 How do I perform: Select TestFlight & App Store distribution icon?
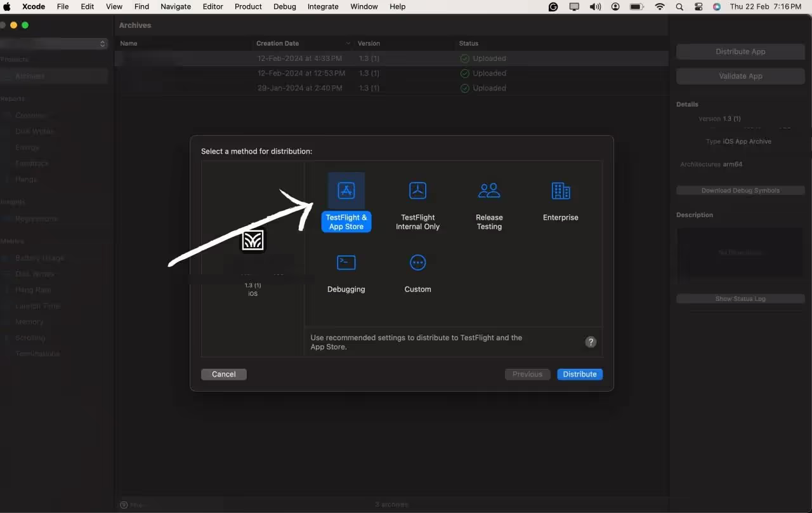point(346,190)
